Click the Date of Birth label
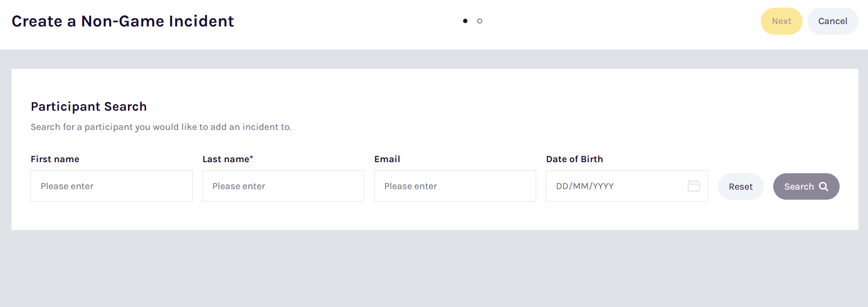The width and height of the screenshot is (868, 307). pyautogui.click(x=574, y=159)
